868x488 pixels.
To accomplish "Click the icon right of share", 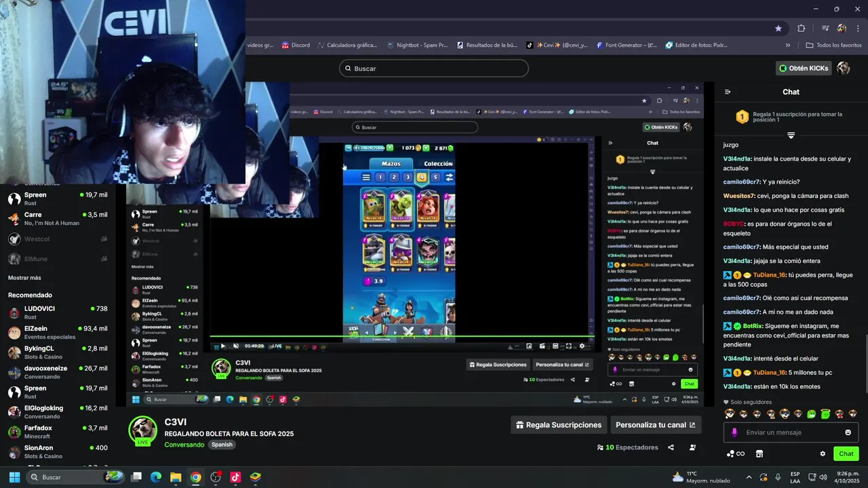I will (x=692, y=447).
